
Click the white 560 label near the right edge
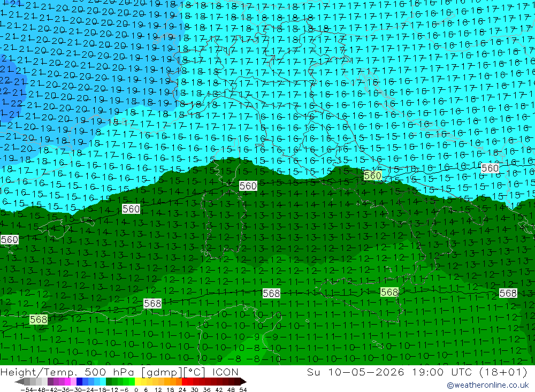(490, 168)
